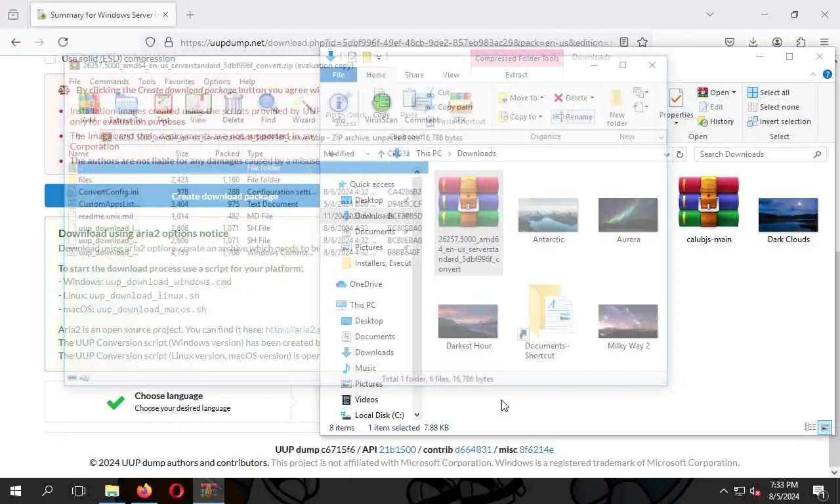Bookmark this page with the star icon
Screen dimensions: 840x504
coord(642,42)
